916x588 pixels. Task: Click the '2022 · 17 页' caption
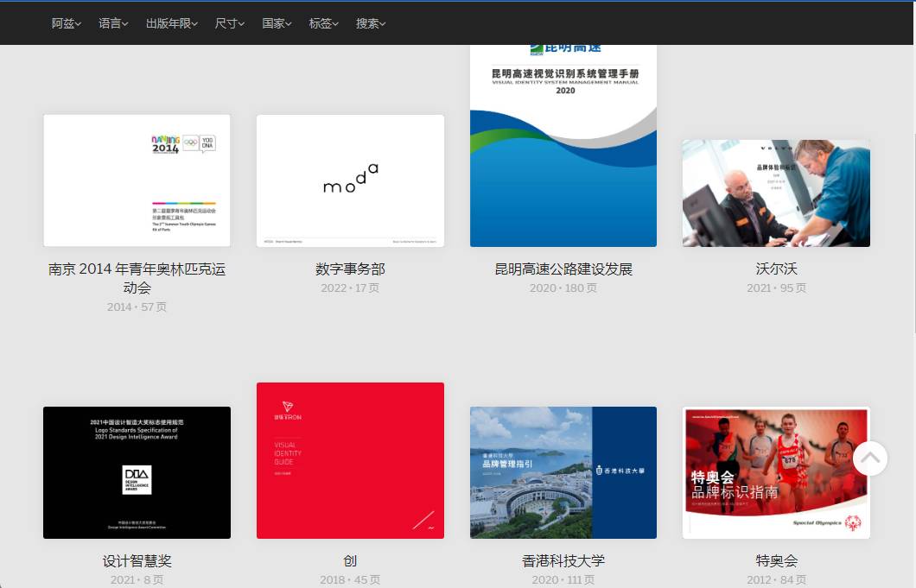click(351, 288)
